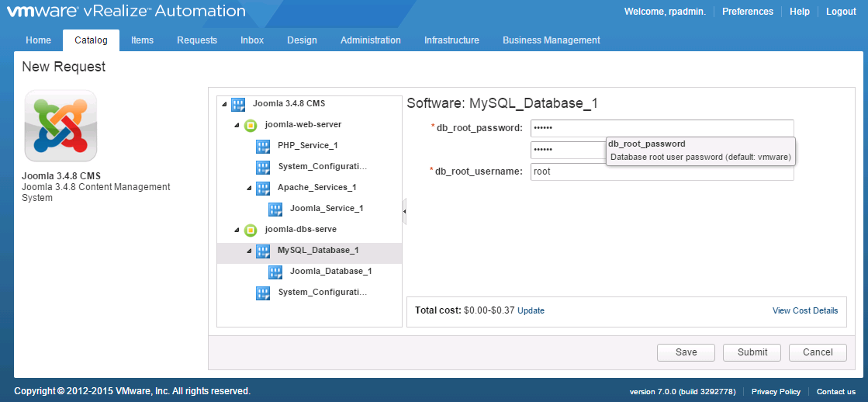
Task: Click the Joomla 3.4.8 CMS root blueprint icon
Action: (238, 103)
